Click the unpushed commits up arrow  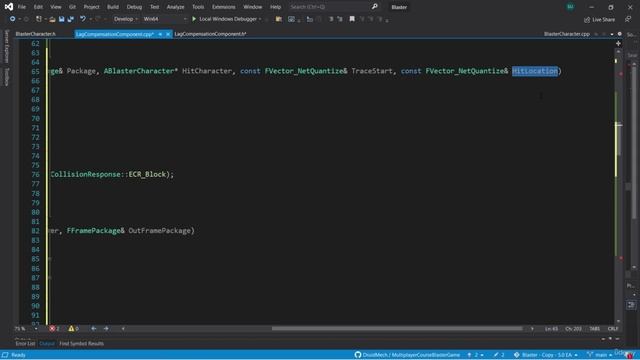[x=469, y=355]
